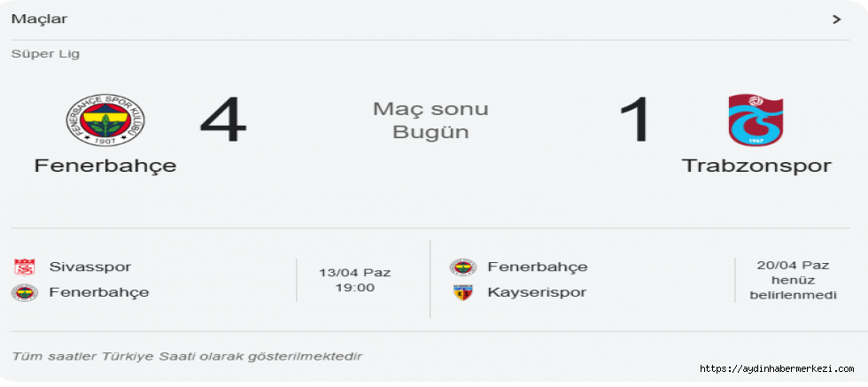Click the Fenerbahçe logo above the Kayserispor logo
Viewport: 868px width, 387px height.
(x=462, y=267)
